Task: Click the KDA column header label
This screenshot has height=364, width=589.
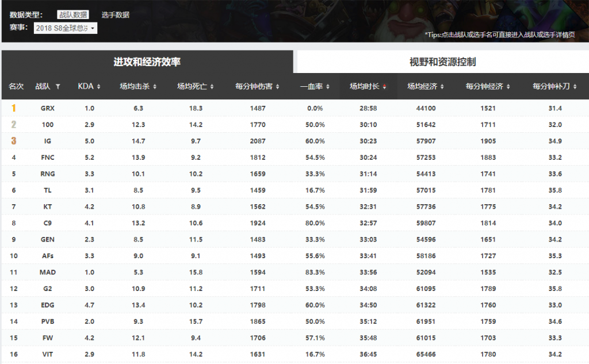Action: tap(86, 86)
